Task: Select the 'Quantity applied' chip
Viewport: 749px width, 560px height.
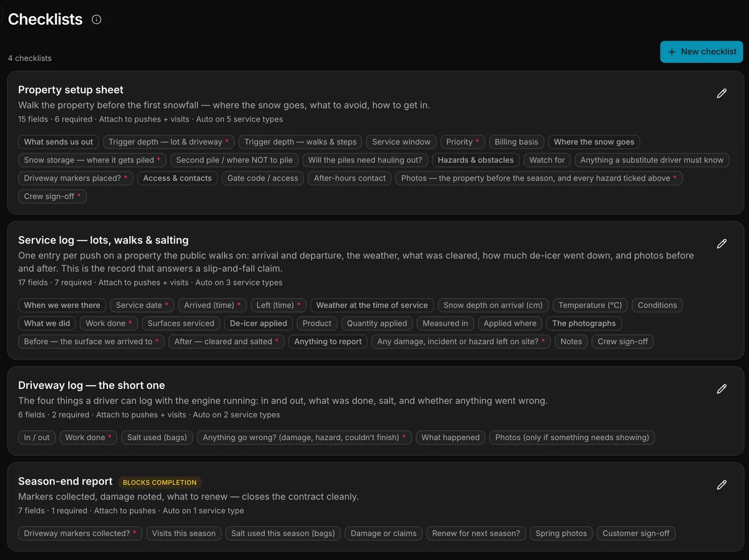Action: click(x=377, y=323)
